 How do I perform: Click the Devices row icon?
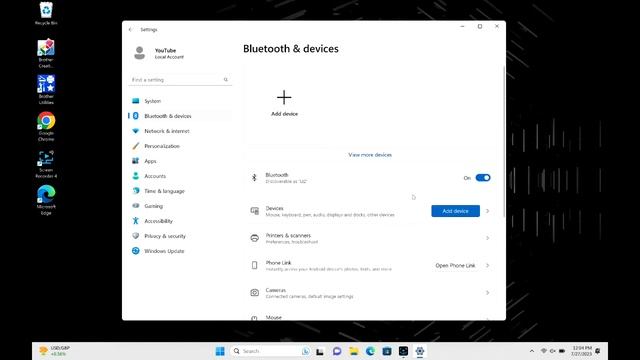click(255, 211)
